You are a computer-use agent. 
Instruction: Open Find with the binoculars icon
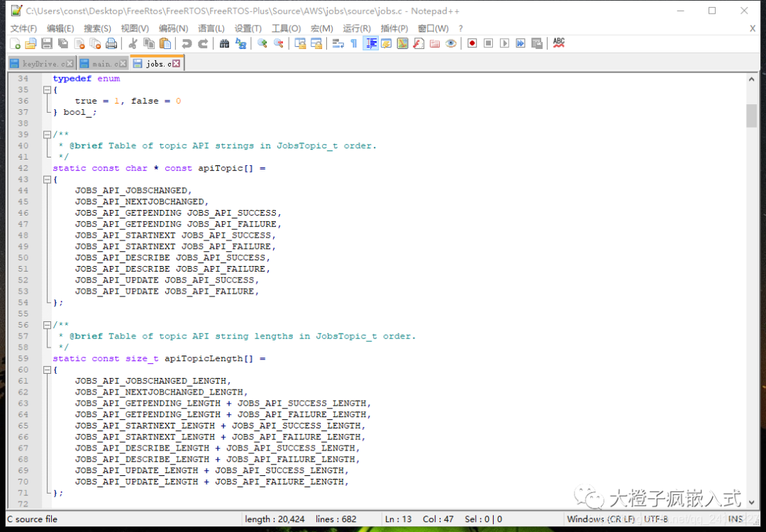pyautogui.click(x=225, y=44)
